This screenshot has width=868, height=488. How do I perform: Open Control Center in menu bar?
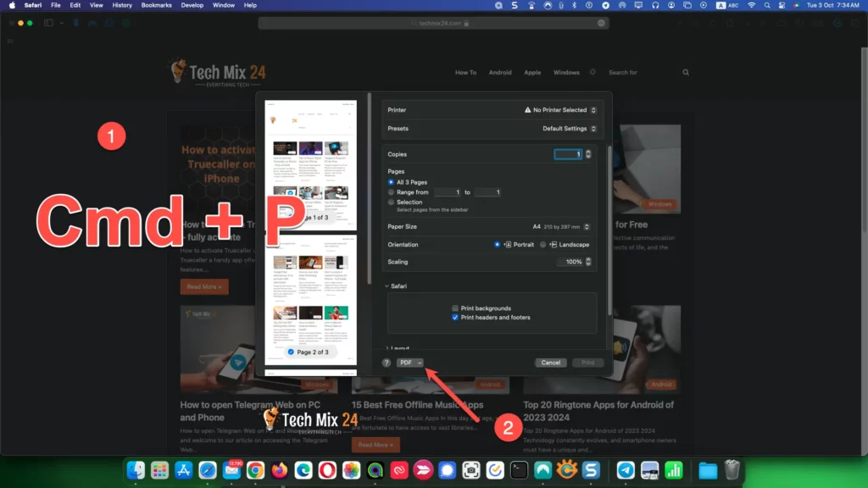[782, 5]
